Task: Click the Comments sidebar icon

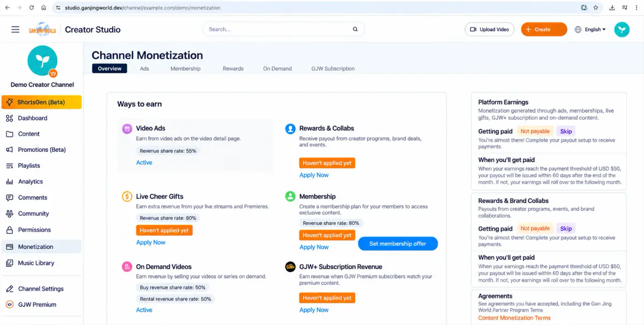Action: click(x=10, y=197)
